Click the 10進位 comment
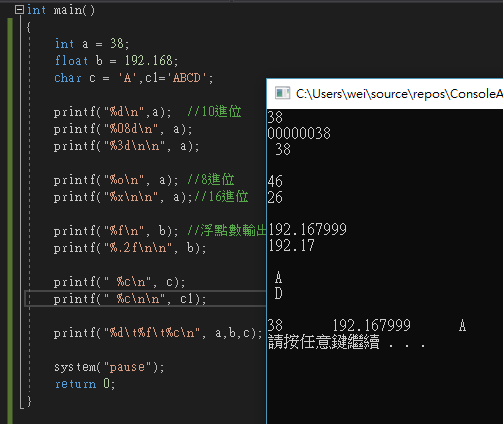 (x=214, y=112)
